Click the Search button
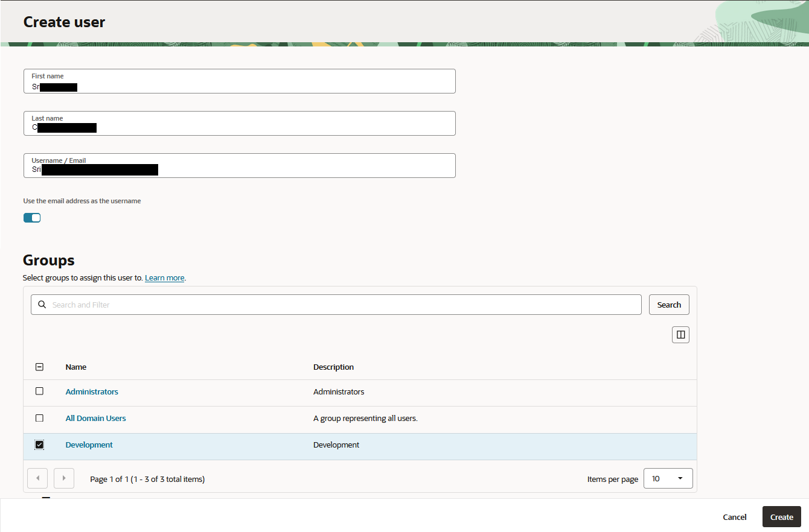Viewport: 809px width, 532px height. (x=669, y=305)
